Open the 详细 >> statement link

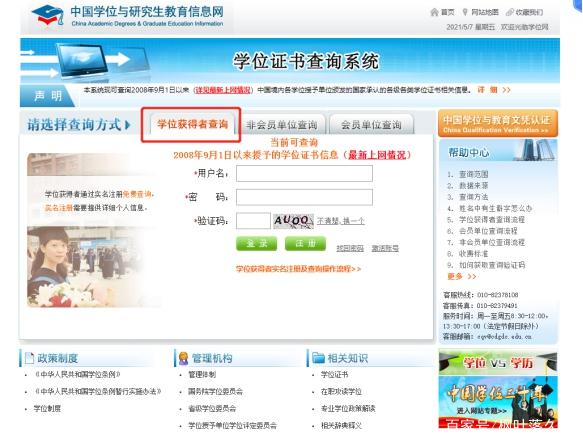[494, 90]
